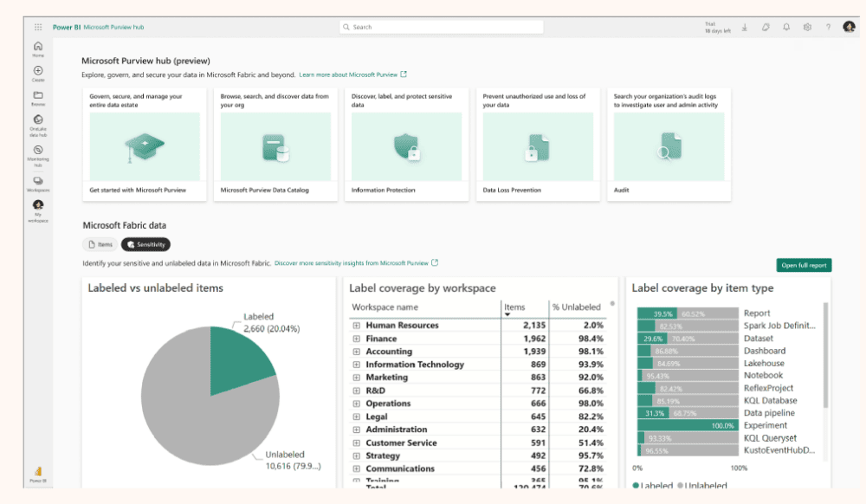Screen dimensions: 866x504
Task: Open the feedback icon next to notifications bell
Action: tap(766, 27)
